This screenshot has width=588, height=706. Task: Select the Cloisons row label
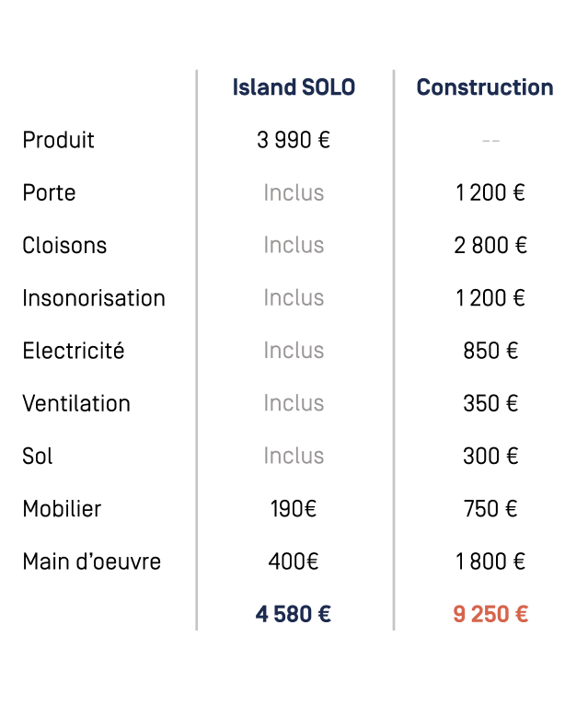click(64, 246)
